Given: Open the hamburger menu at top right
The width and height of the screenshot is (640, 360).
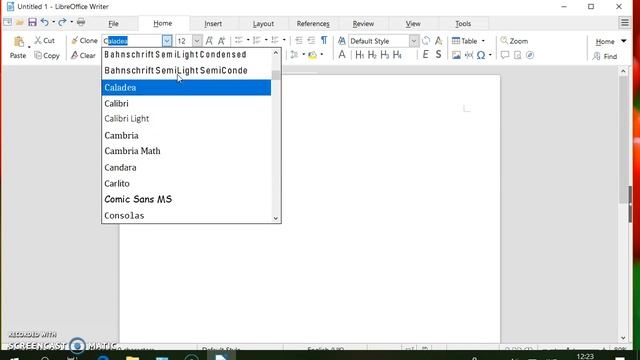Looking at the screenshot, I should [x=624, y=23].
